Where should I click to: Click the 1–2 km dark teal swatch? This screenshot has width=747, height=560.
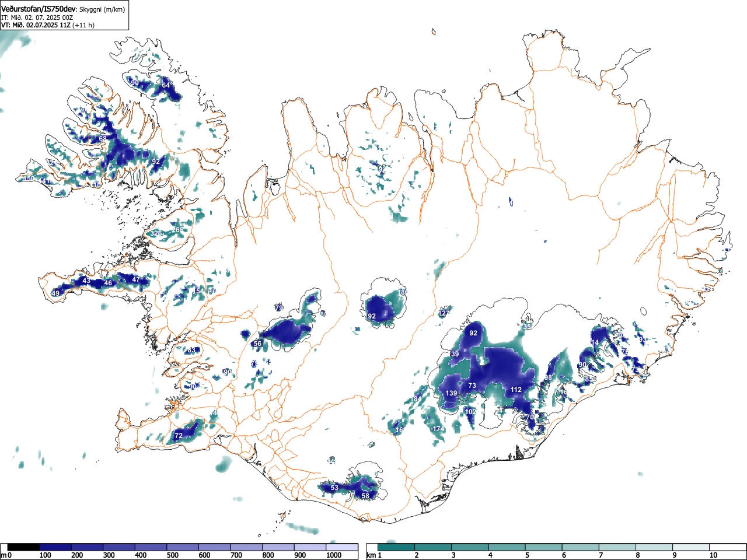coord(397,547)
